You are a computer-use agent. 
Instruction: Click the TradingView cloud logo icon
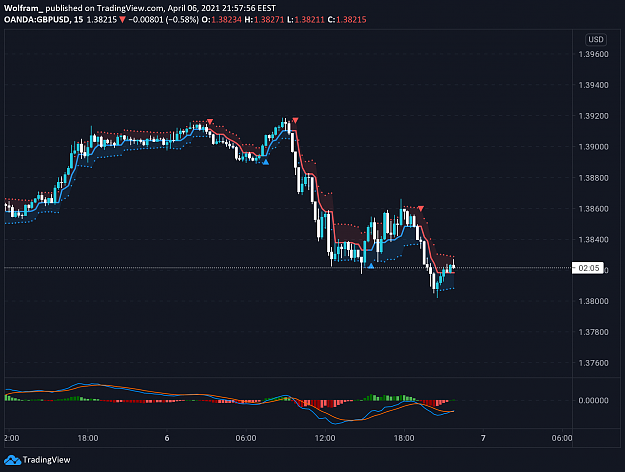click(12, 460)
